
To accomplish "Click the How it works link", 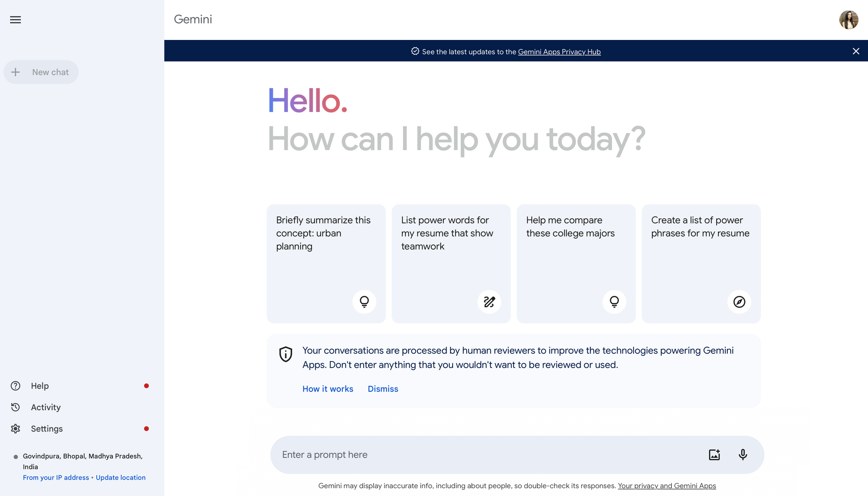I will tap(328, 389).
